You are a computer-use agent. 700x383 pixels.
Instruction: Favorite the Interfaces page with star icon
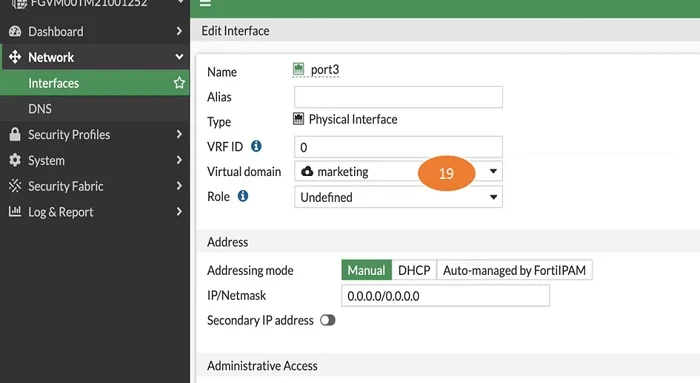point(179,83)
